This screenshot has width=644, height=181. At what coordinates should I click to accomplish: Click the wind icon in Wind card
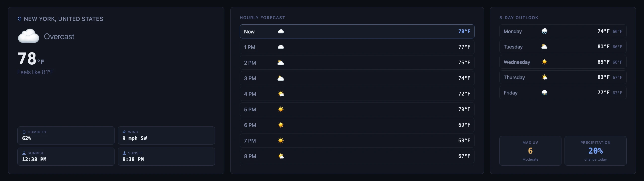coord(124,132)
